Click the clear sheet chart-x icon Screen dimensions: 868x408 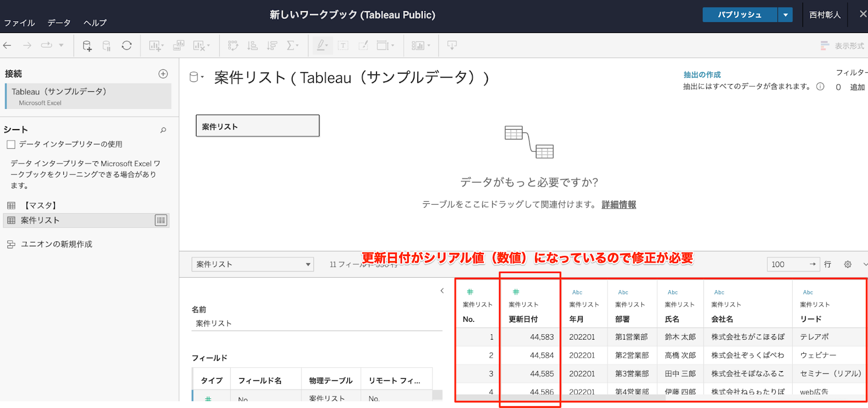200,46
